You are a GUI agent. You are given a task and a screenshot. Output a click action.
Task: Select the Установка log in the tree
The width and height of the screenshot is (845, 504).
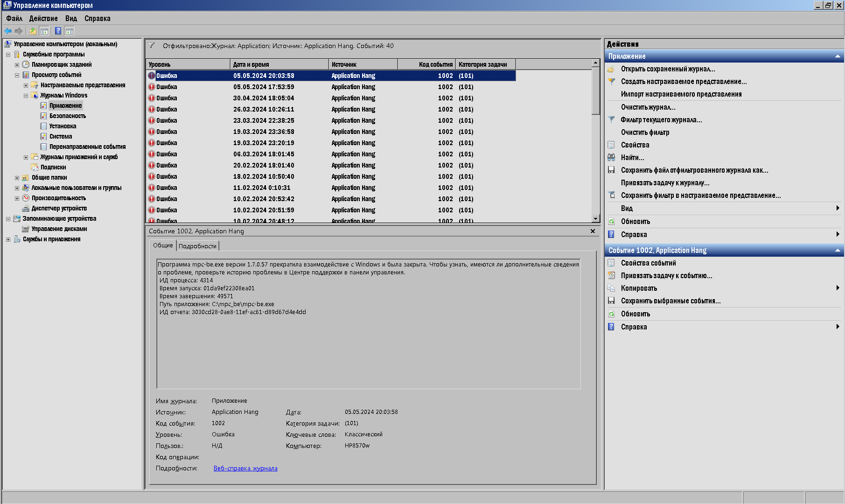(63, 126)
